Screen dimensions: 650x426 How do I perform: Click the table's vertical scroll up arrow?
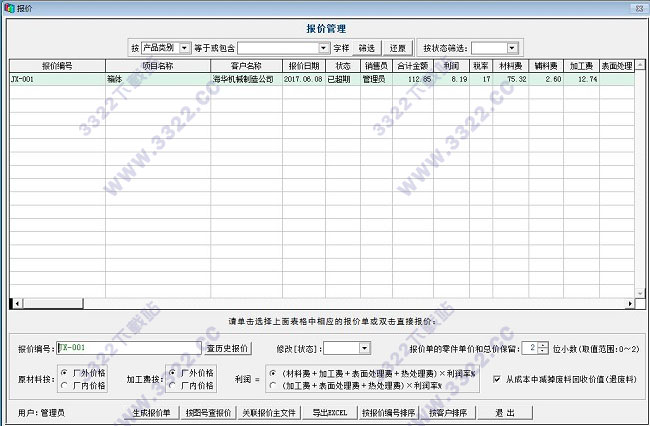tap(640, 65)
